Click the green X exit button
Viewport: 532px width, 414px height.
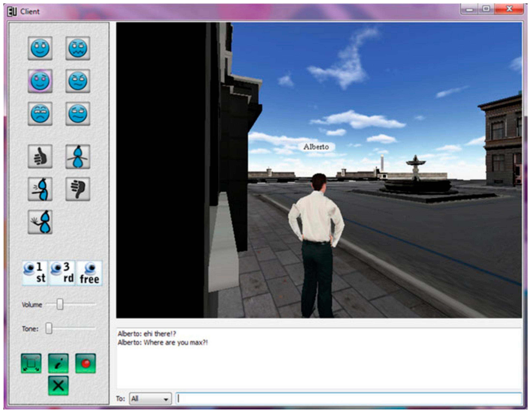[58, 386]
